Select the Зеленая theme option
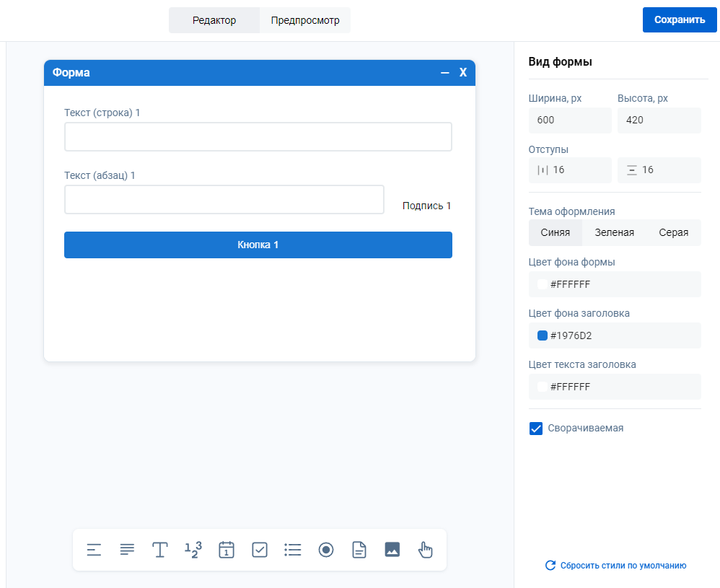Screen dimensions: 720x588 614,232
